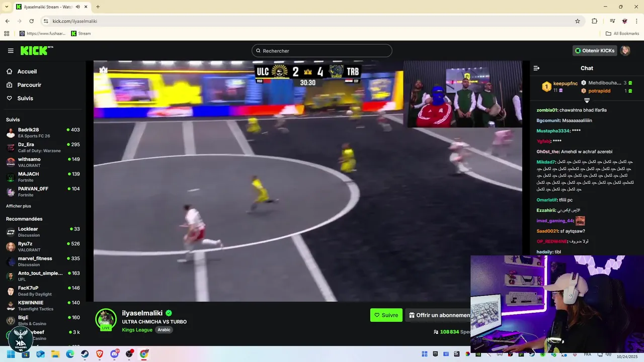This screenshot has height=362, width=644.
Task: Click chat username zombla01
Action: pyautogui.click(x=547, y=110)
